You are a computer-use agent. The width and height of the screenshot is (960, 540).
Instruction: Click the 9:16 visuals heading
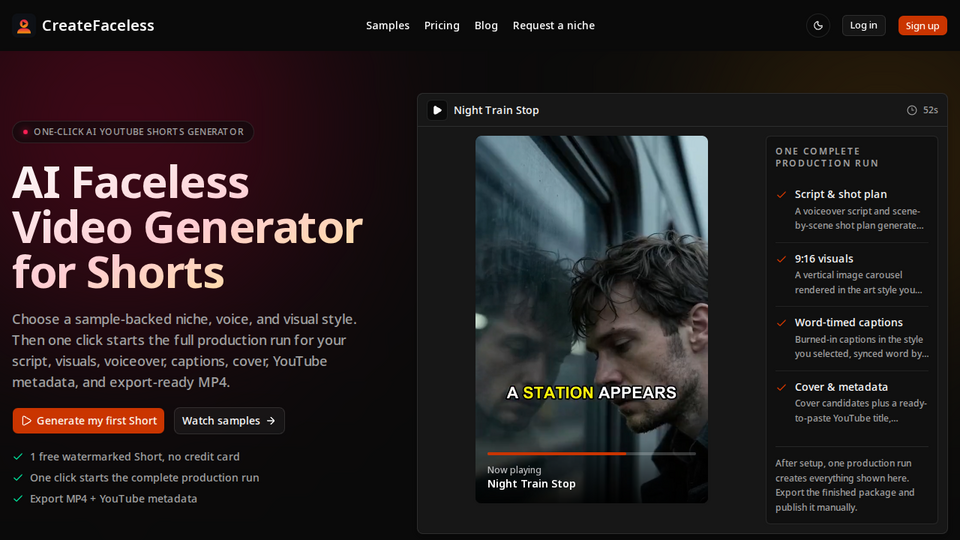(x=823, y=259)
